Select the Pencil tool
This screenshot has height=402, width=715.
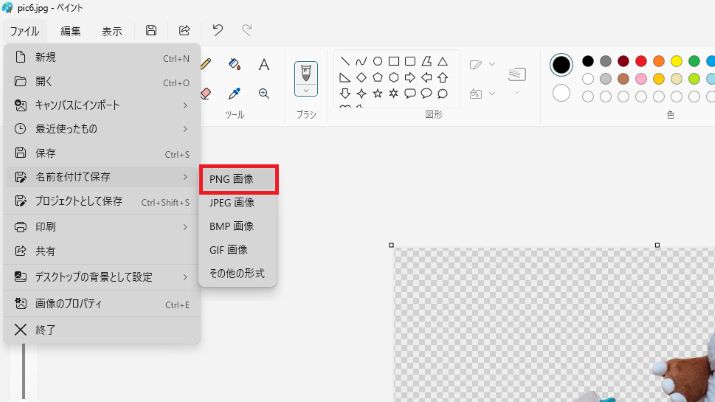(x=206, y=64)
